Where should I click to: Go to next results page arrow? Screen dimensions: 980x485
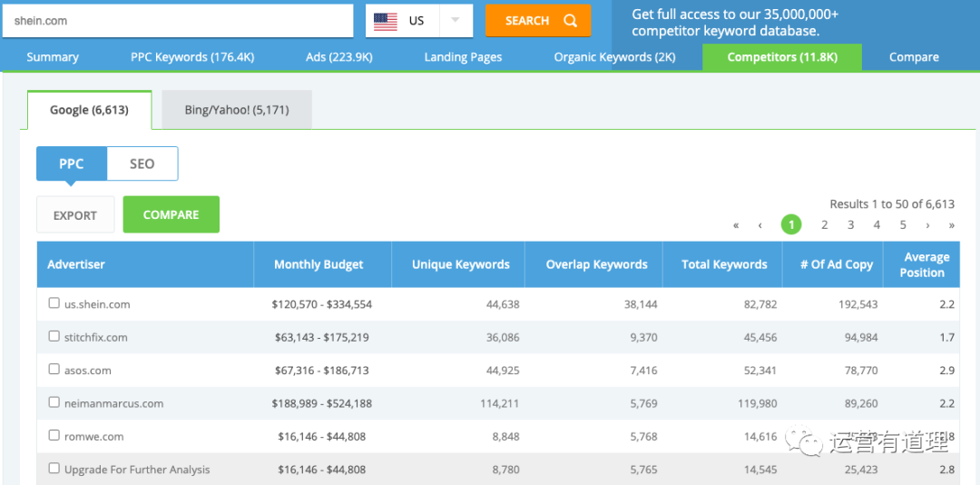(x=927, y=225)
